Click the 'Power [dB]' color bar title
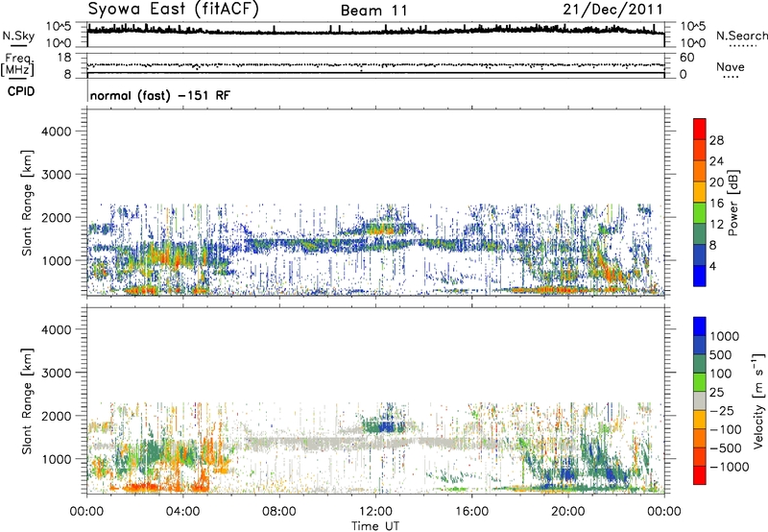This screenshot has width=768, height=532. coord(732,203)
